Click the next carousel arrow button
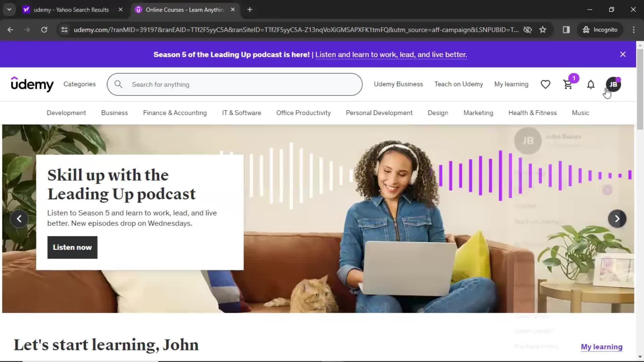Viewport: 644px width, 362px height. click(x=618, y=218)
